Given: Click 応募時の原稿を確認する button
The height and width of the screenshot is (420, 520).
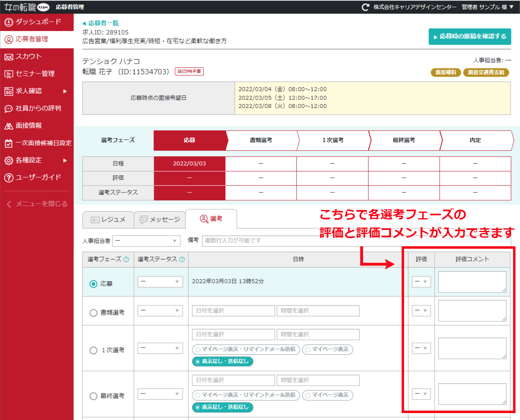Looking at the screenshot, I should click(469, 37).
